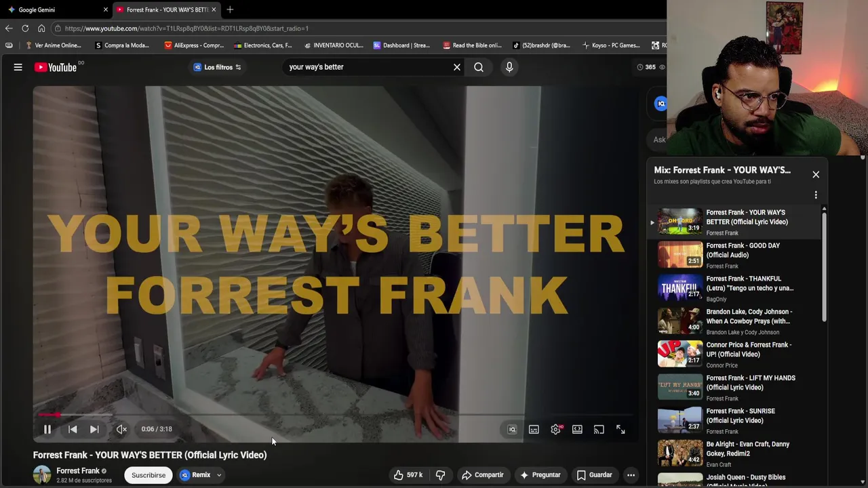Viewport: 868px width, 488px height.
Task: Go to YouTube home via logo
Action: click(x=56, y=67)
